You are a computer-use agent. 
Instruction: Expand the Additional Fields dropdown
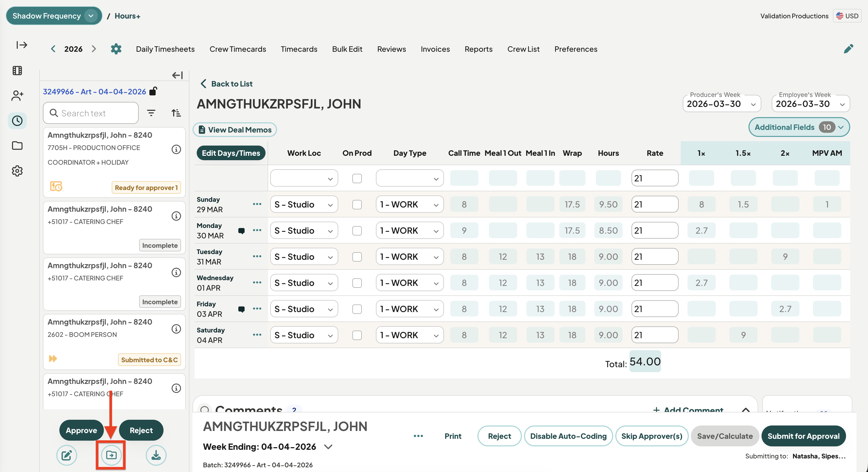coord(799,127)
